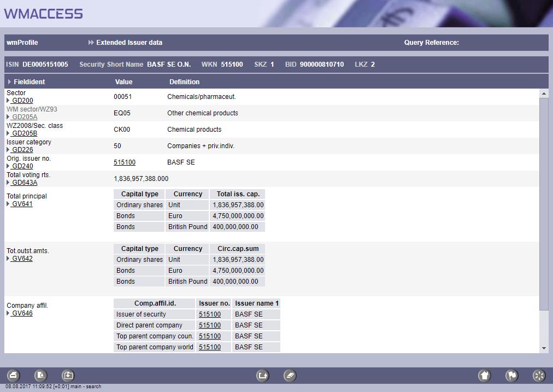Click the print icon in bottom toolbar
Image resolution: width=553 pixels, height=392 pixels.
pos(14,376)
